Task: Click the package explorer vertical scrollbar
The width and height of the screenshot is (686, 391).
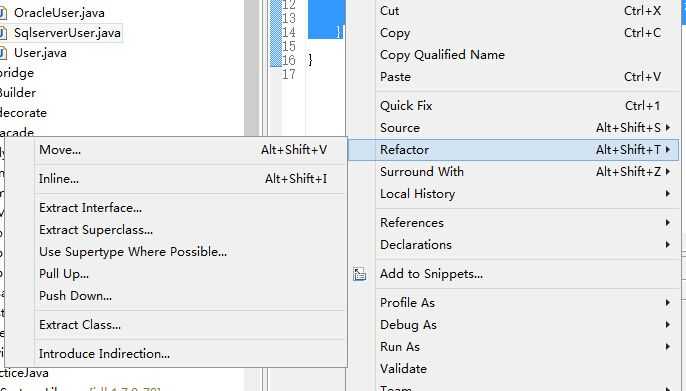Action: pyautogui.click(x=252, y=68)
